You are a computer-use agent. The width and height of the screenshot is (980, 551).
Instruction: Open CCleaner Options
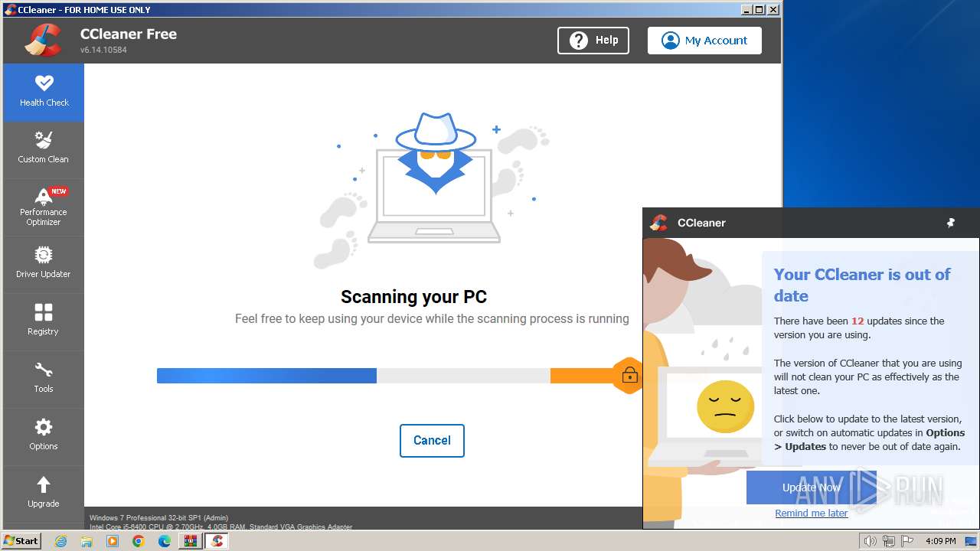(x=44, y=436)
